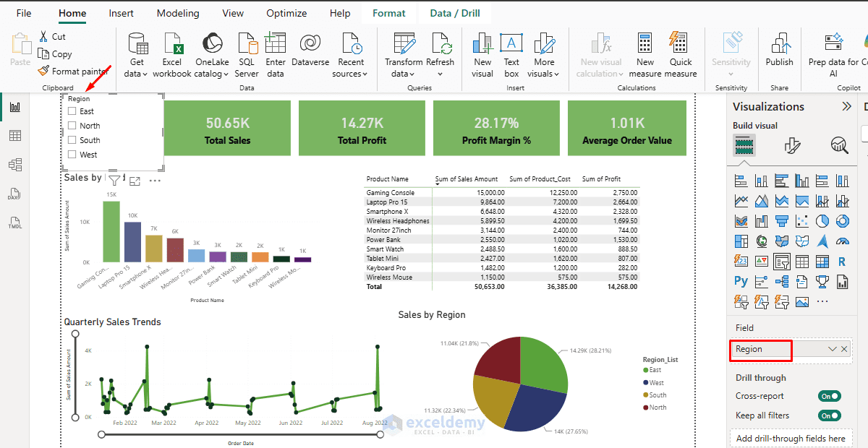Click the Dataverse data source
The width and height of the screenshot is (868, 448).
[310, 51]
